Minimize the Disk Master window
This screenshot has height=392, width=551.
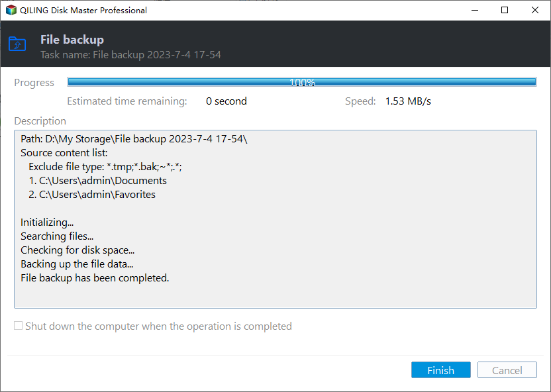tap(475, 10)
